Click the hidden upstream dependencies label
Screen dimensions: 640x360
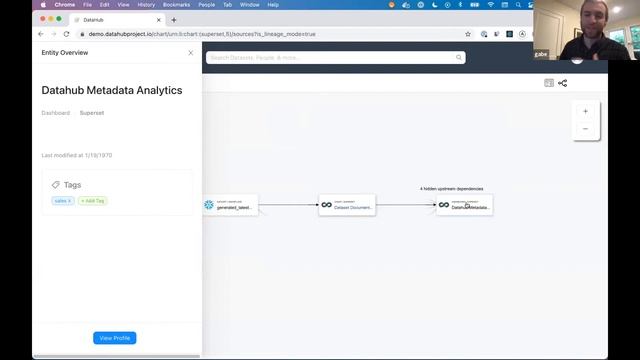[451, 189]
